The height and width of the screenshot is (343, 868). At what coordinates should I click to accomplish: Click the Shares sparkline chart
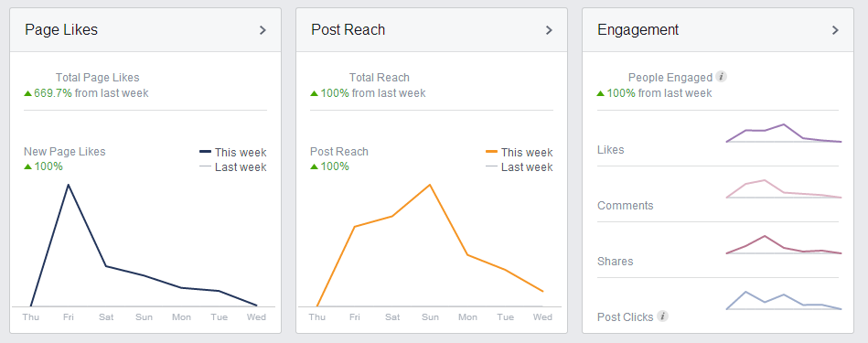784,244
